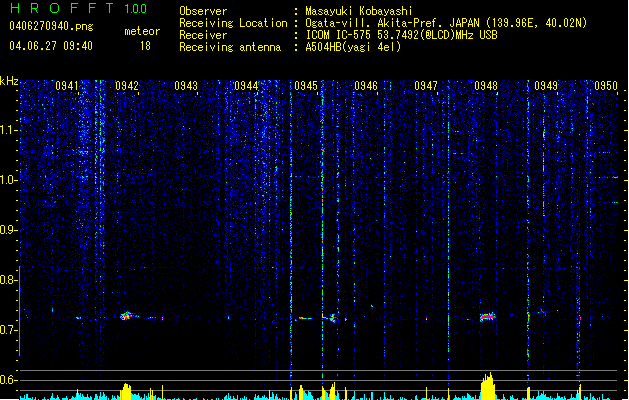The height and width of the screenshot is (400, 629).
Task: Click the 0950 time marker
Action: click(x=606, y=86)
